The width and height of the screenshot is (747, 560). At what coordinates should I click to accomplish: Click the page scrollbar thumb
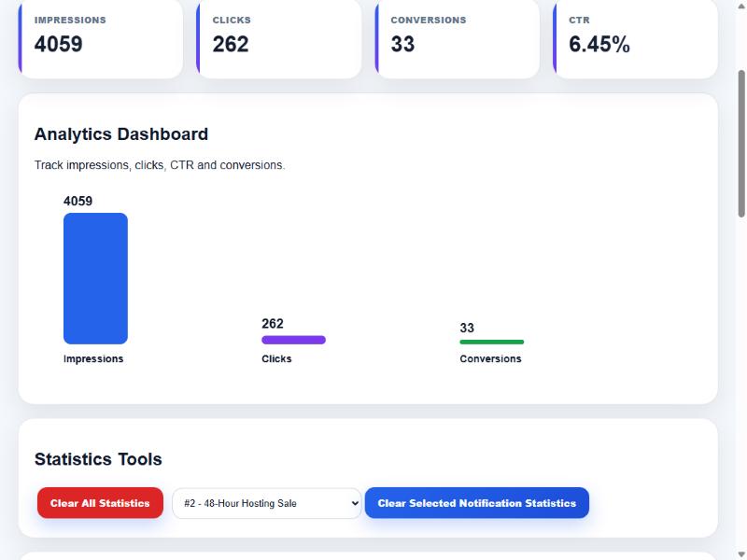coord(741,144)
